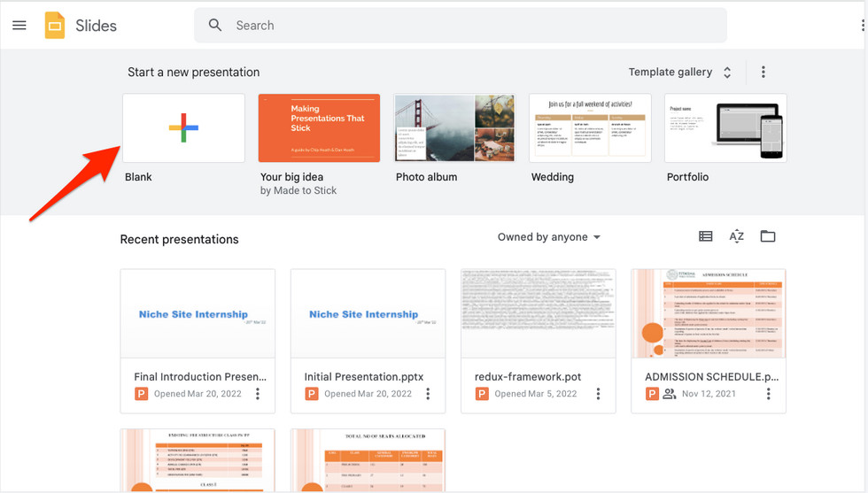Click the Photo album label

tap(426, 177)
